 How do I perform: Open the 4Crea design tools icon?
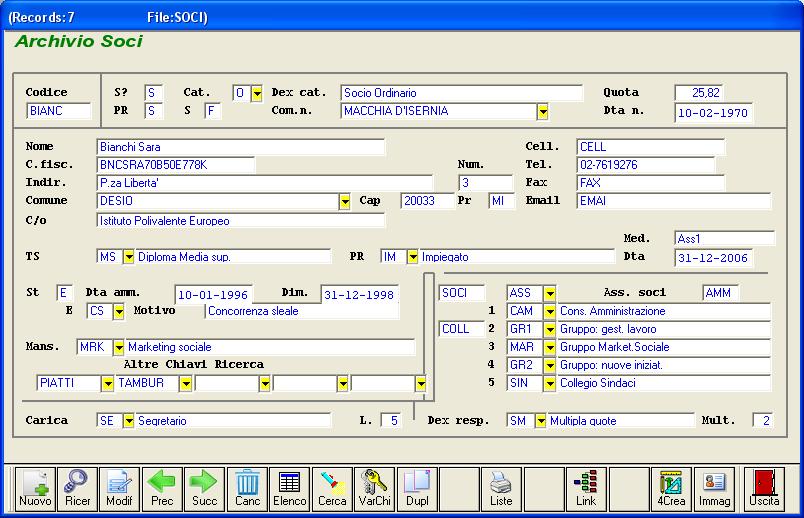[x=671, y=489]
